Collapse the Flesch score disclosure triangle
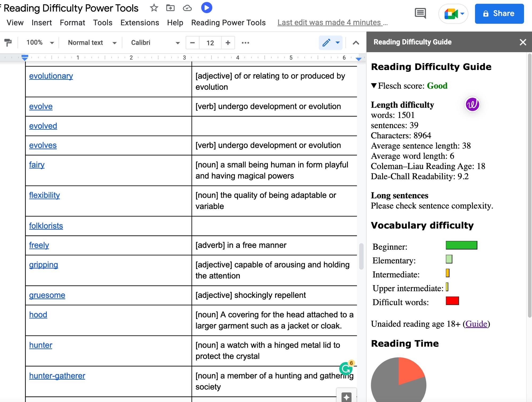 point(374,86)
